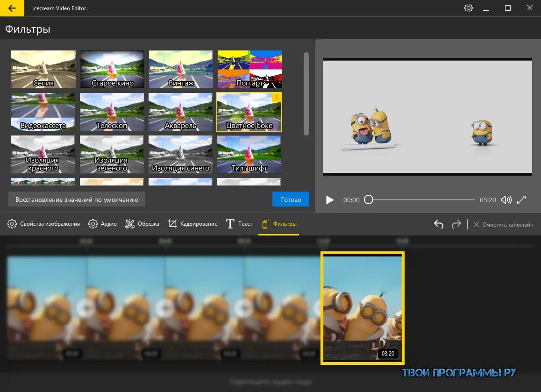This screenshot has width=541, height=392.
Task: Apply the Сепия filter
Action: click(x=43, y=69)
